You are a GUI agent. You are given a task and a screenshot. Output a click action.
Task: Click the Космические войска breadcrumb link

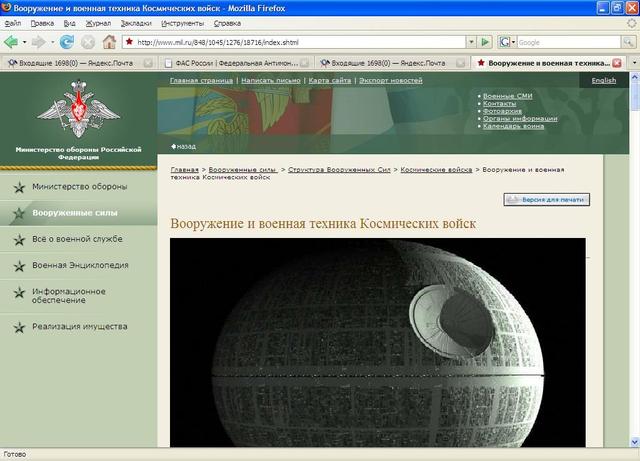coord(436,169)
